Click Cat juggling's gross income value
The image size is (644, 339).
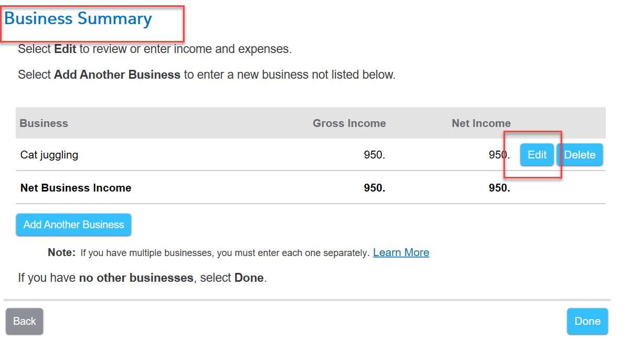pyautogui.click(x=374, y=155)
